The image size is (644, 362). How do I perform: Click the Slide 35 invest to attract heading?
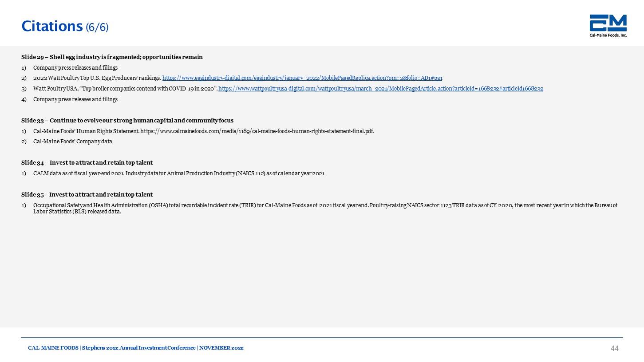click(x=87, y=195)
